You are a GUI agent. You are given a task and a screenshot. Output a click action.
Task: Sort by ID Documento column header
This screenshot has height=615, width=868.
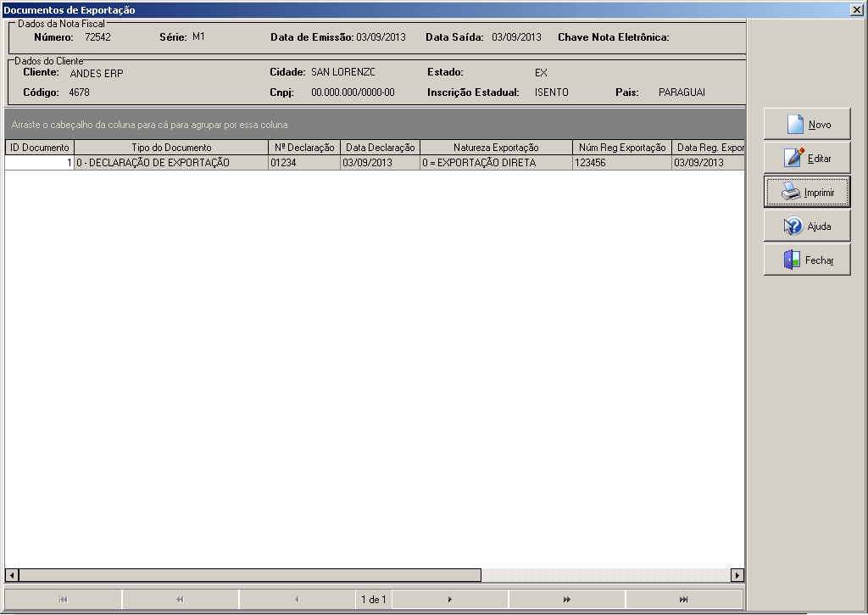(39, 148)
